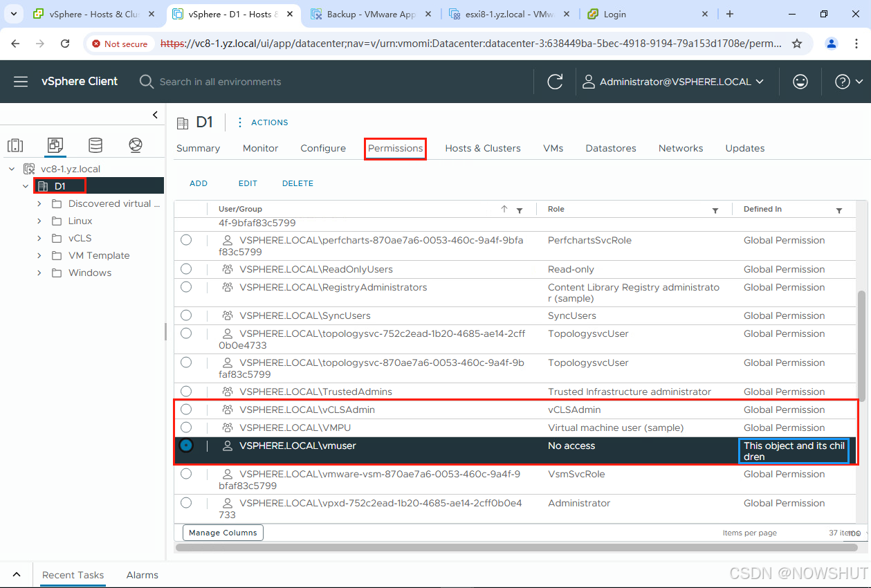Open the Updates tab
This screenshot has height=588, width=871.
click(745, 148)
